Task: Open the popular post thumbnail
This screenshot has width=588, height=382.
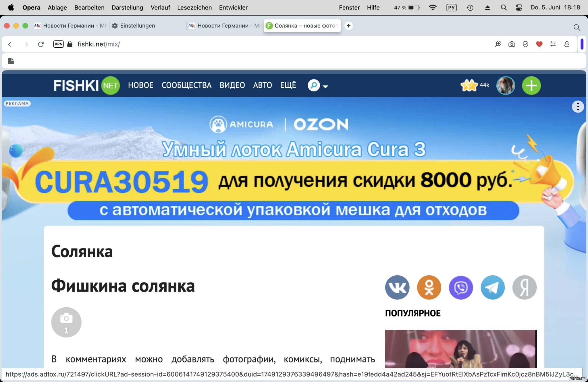Action: [x=461, y=349]
